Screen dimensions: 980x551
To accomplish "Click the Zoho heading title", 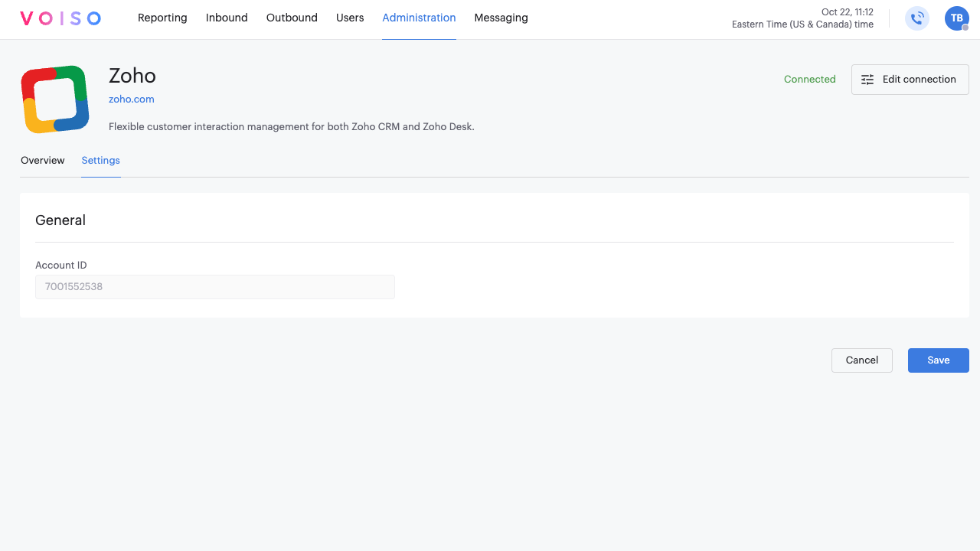I will point(132,76).
